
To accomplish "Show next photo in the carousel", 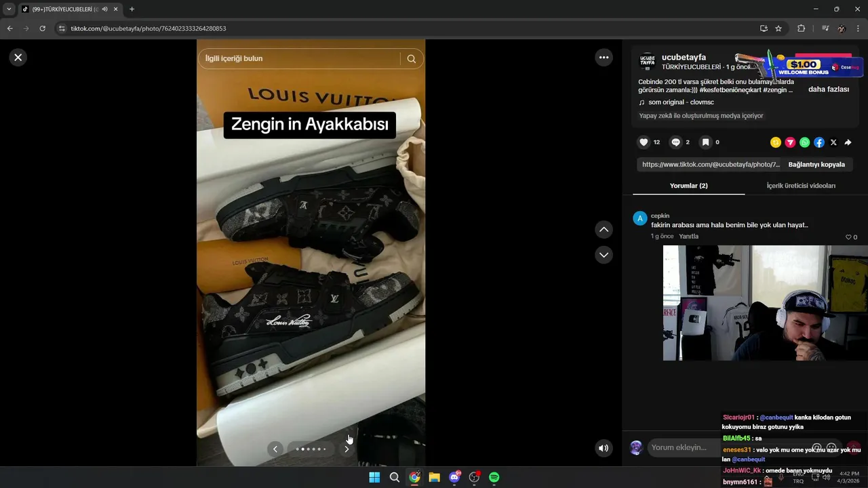I will coord(347,449).
